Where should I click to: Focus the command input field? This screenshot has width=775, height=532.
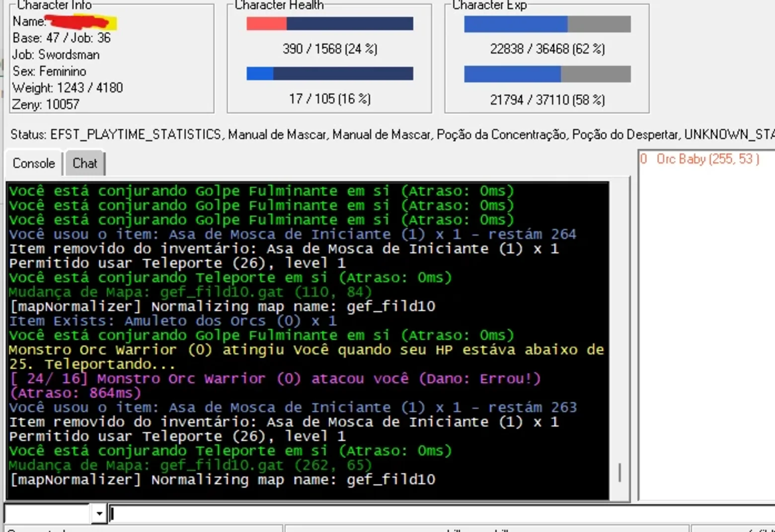[x=442, y=514]
